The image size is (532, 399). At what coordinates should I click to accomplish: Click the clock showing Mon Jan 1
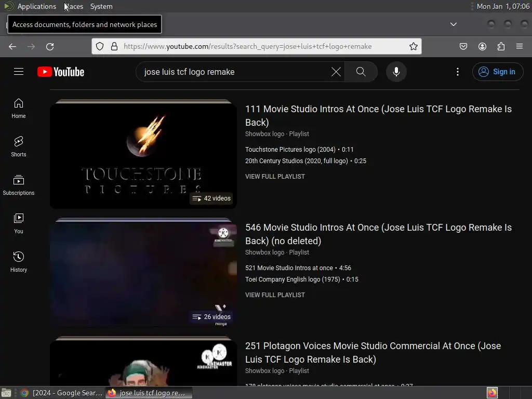pyautogui.click(x=503, y=6)
